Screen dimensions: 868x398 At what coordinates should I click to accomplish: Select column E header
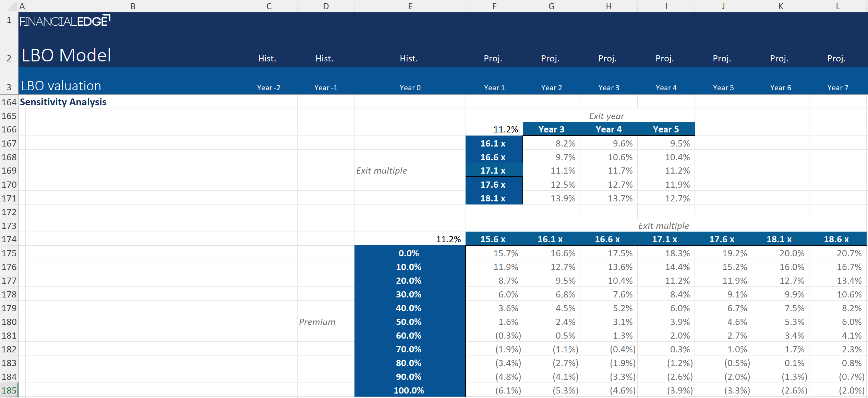410,6
